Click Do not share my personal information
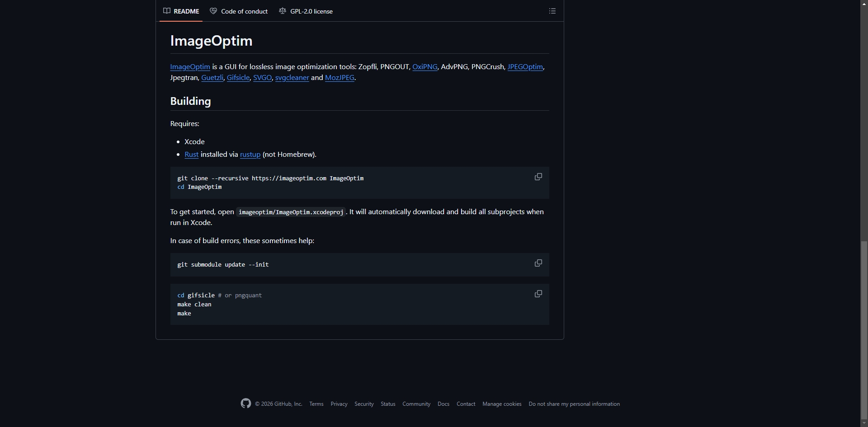The width and height of the screenshot is (868, 427). [574, 404]
